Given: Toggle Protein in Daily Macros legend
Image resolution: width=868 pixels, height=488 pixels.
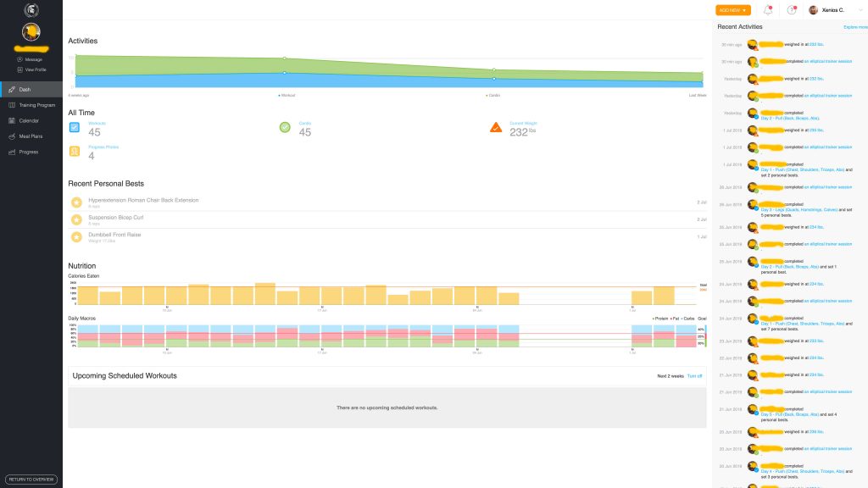Looking at the screenshot, I should click(659, 319).
